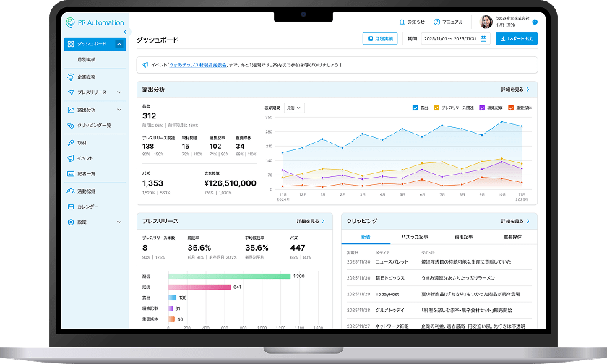Click the お知らせ bell icon
The width and height of the screenshot is (607, 364).
click(x=402, y=22)
